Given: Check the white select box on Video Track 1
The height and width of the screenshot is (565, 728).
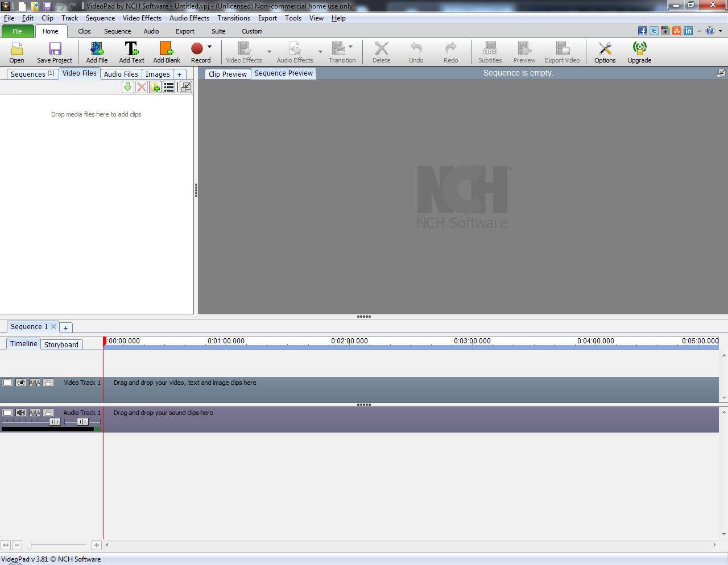Looking at the screenshot, I should [7, 383].
